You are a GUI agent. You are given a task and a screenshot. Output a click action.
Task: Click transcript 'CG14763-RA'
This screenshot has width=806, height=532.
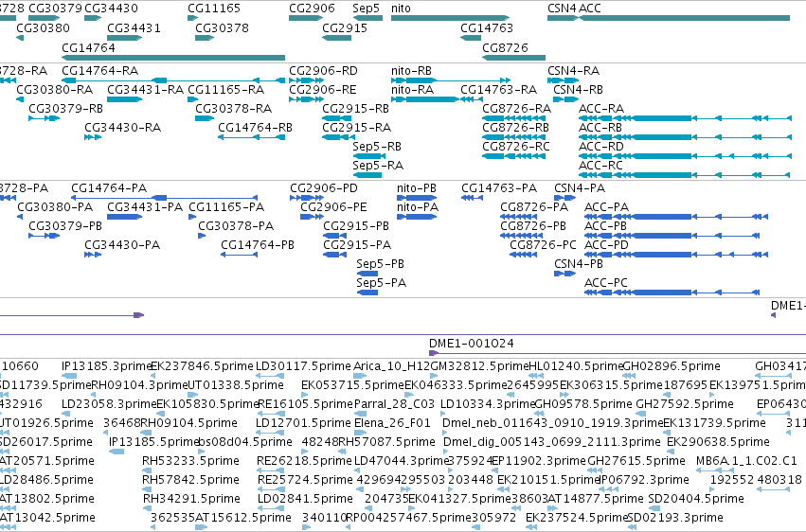(498, 89)
